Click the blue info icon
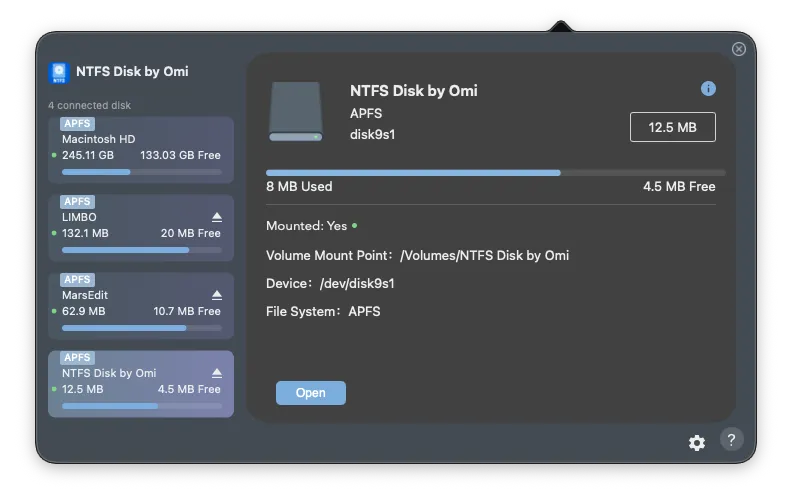 (x=708, y=89)
